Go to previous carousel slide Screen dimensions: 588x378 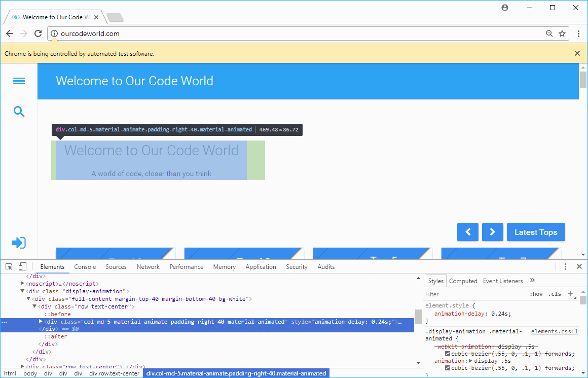tap(468, 232)
